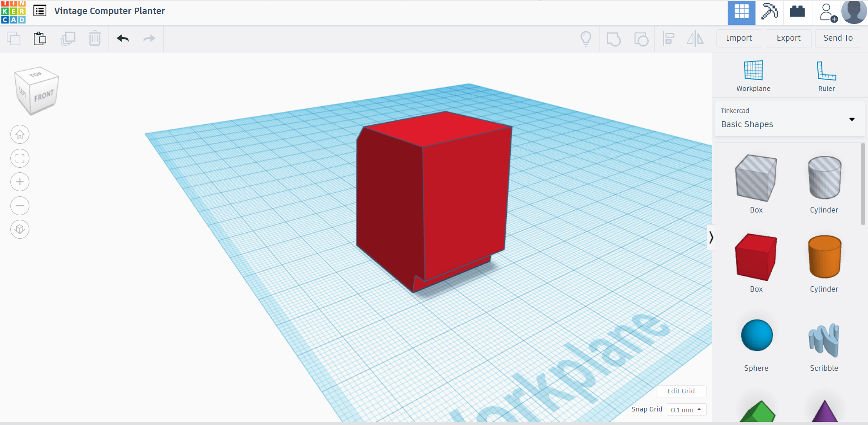Click the Align tool icon
The image size is (868, 425).
[668, 39]
